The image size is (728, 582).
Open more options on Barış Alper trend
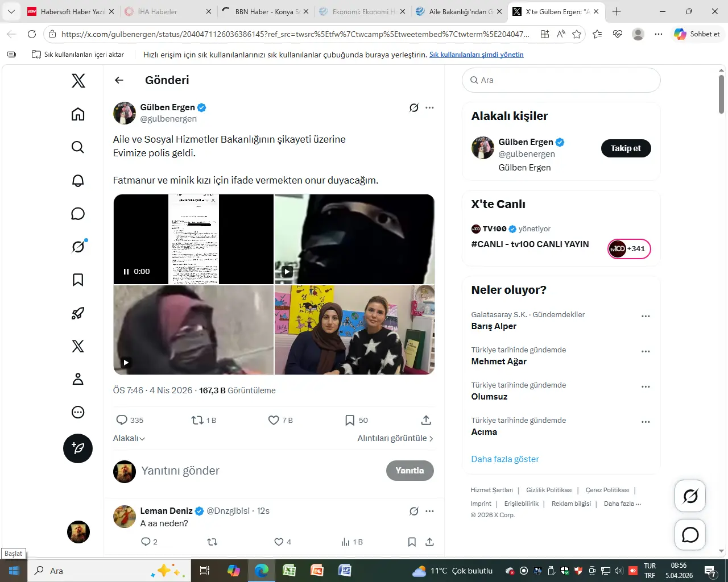tap(646, 316)
